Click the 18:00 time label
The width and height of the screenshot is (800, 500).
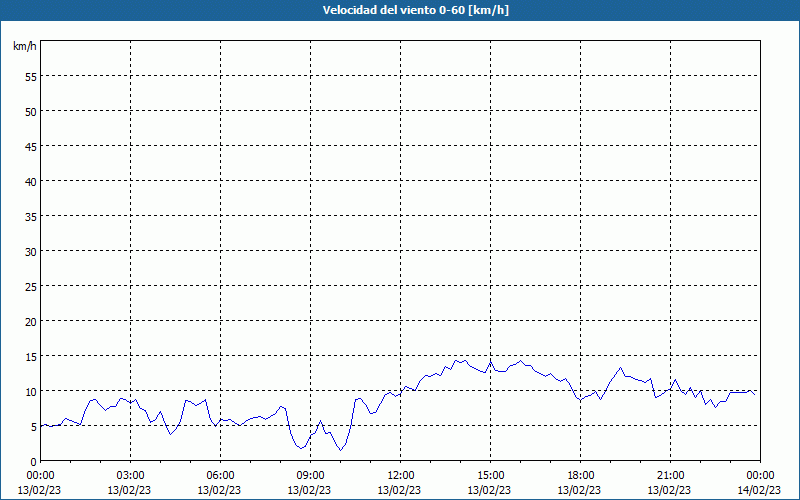(x=580, y=476)
